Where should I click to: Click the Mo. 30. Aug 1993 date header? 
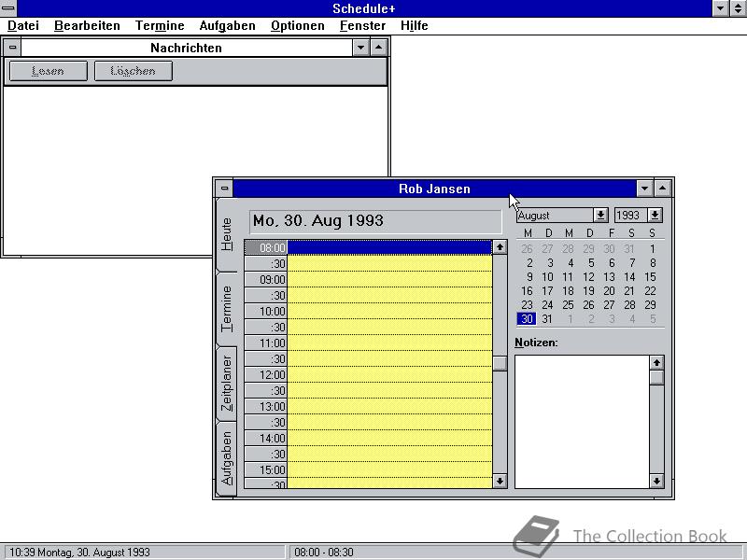point(375,221)
